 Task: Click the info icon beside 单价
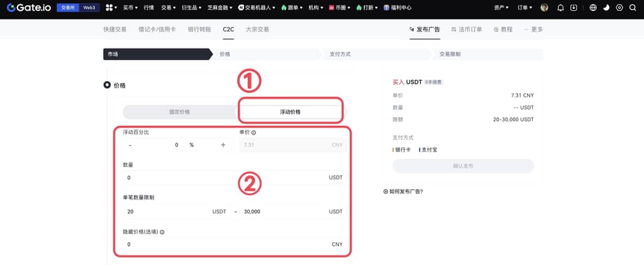(253, 133)
